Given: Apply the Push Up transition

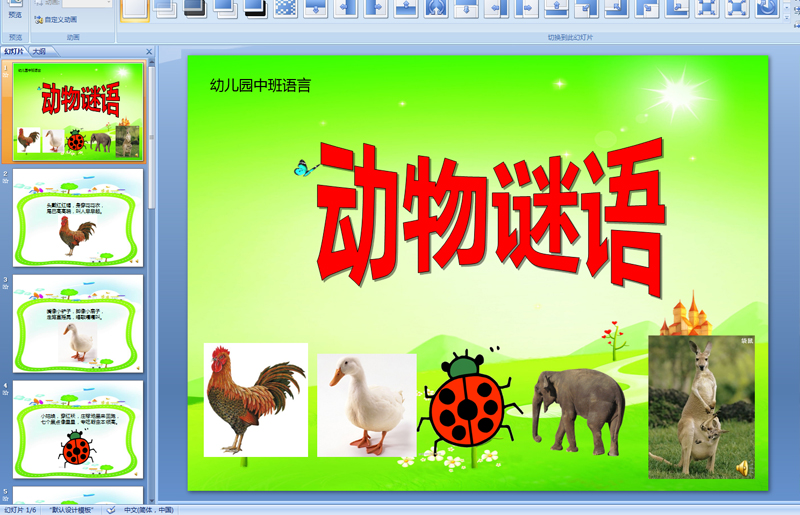Looking at the screenshot, I should [x=557, y=8].
